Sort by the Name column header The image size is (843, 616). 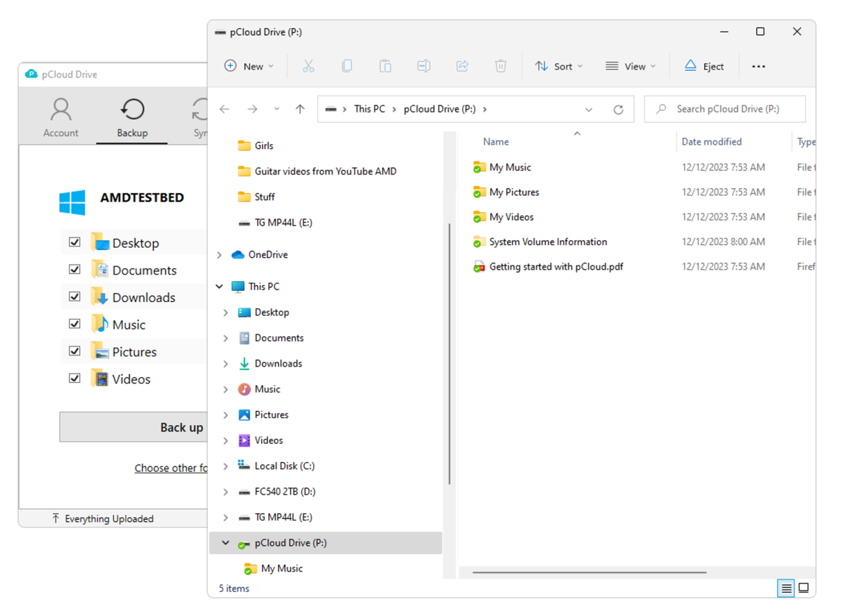click(x=496, y=142)
